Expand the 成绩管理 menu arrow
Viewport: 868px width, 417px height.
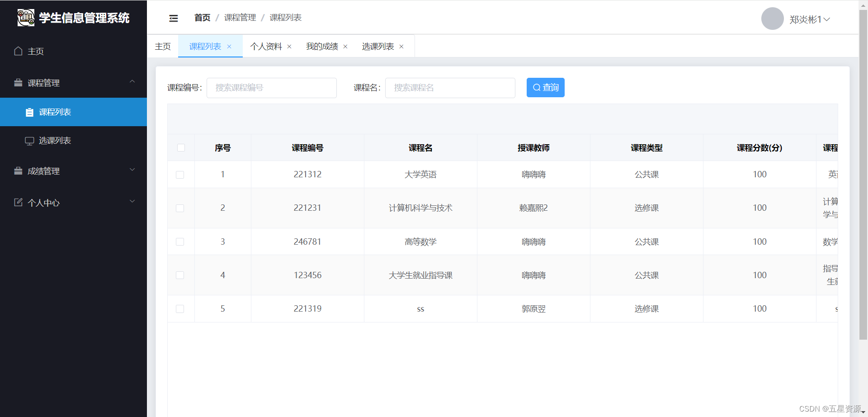[x=132, y=170]
